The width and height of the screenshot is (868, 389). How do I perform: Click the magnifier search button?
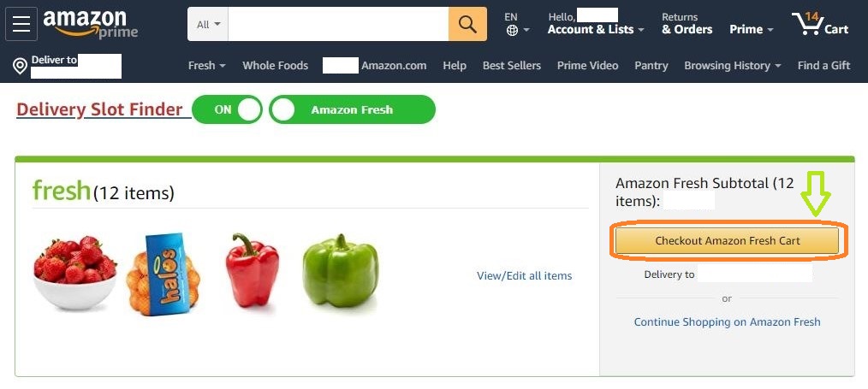[x=467, y=24]
